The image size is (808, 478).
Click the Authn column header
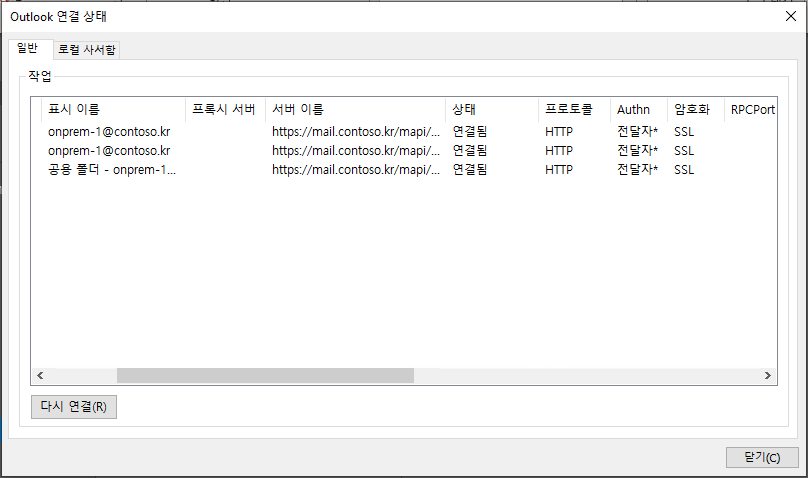tap(639, 109)
